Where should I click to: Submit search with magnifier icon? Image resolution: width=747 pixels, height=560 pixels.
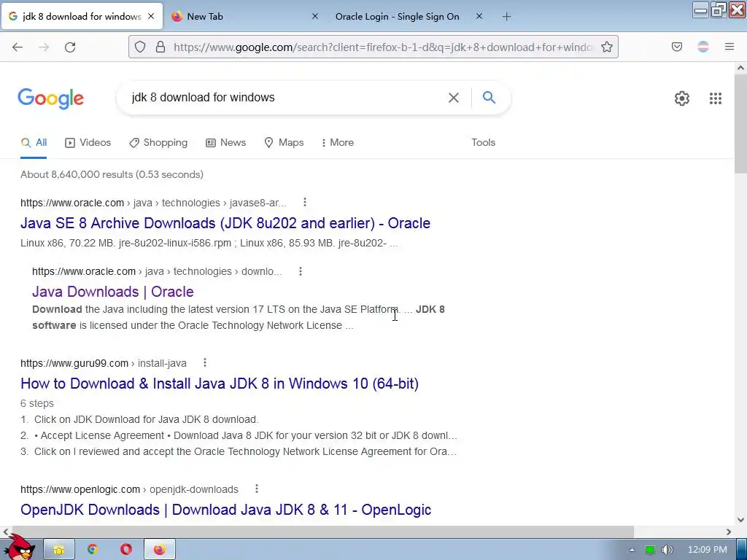point(489,97)
